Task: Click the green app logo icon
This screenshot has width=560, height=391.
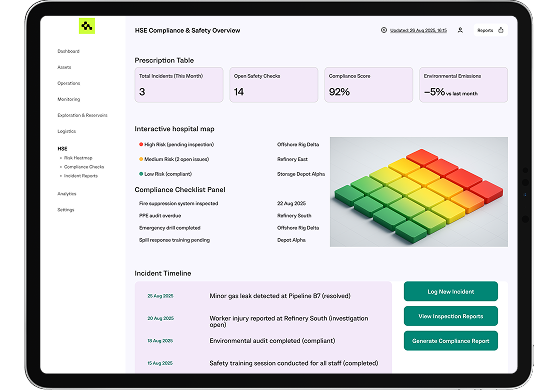Action: click(87, 26)
